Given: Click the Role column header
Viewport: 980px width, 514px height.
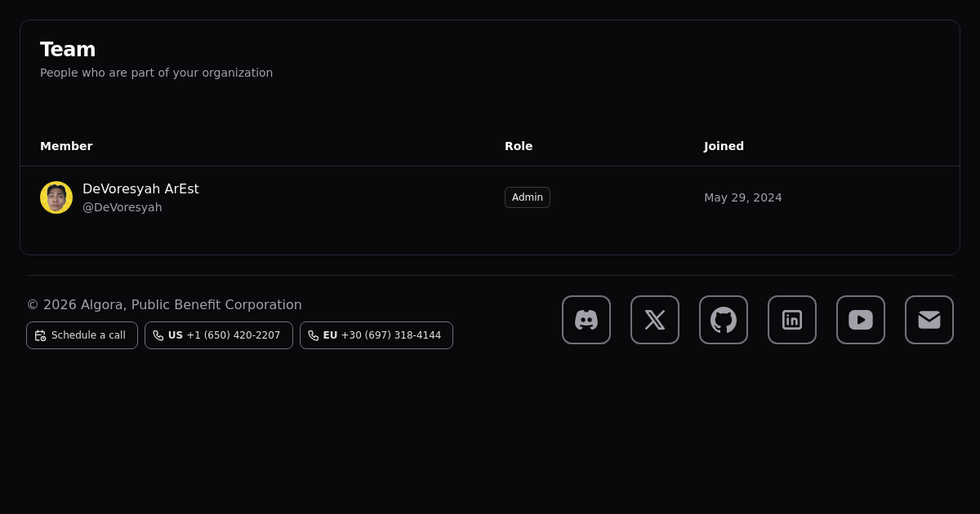Looking at the screenshot, I should pyautogui.click(x=519, y=146).
